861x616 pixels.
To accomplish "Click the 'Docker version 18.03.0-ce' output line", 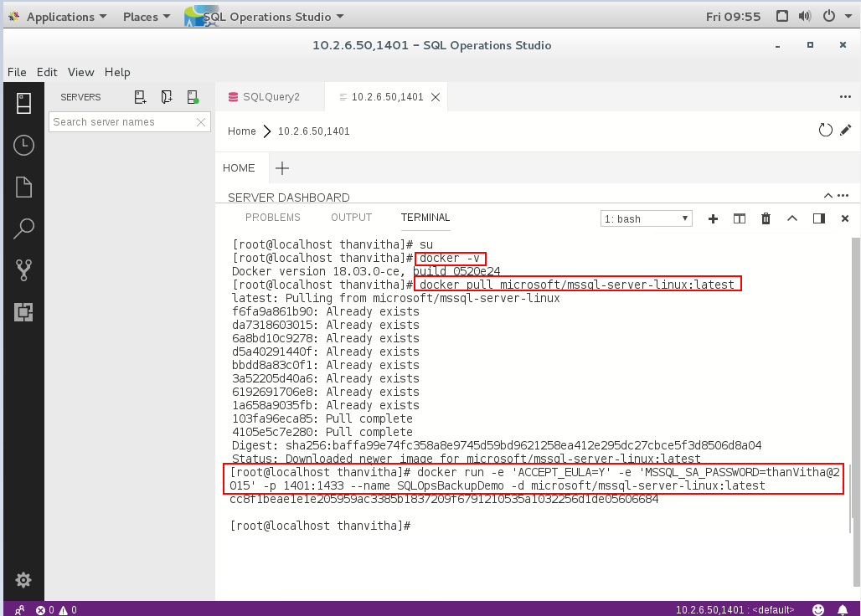I will tap(366, 271).
